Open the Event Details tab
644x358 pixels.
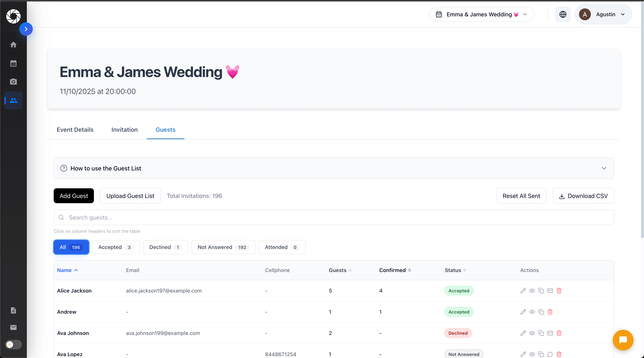(75, 130)
